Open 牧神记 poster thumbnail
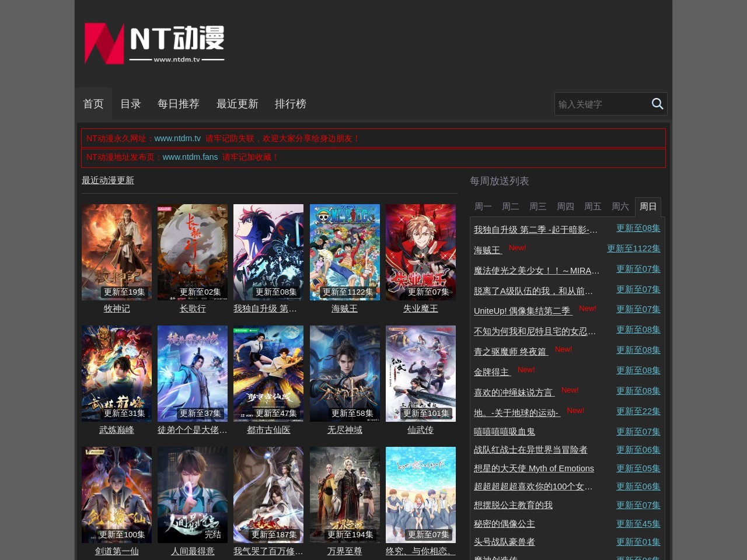Screen dimensions: 747x560 [x=117, y=252]
